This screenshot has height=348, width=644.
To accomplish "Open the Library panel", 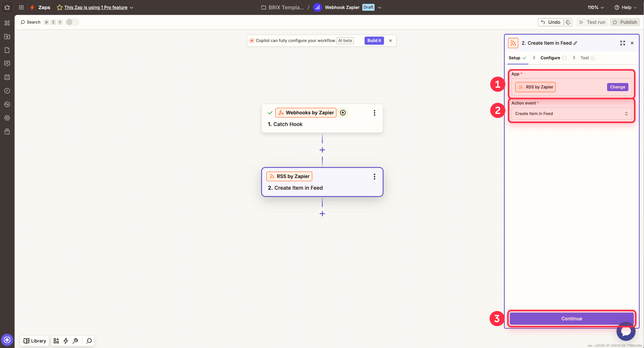I will [35, 341].
